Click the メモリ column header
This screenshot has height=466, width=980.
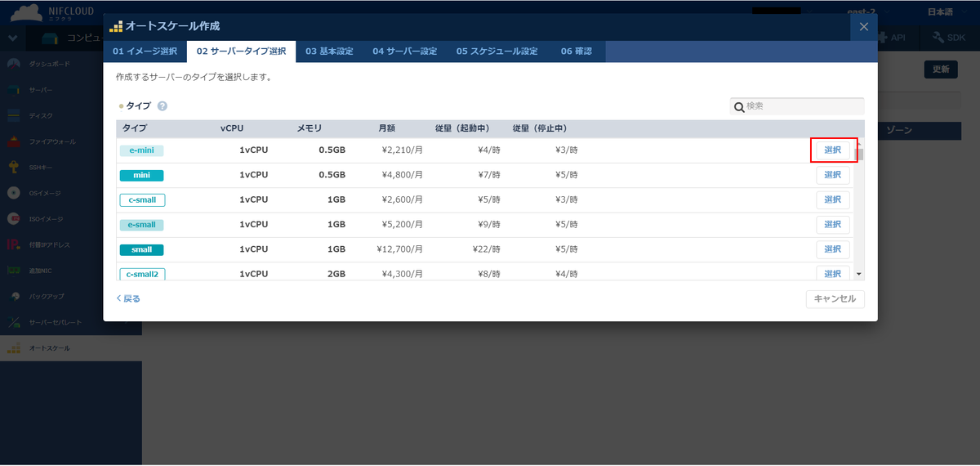pyautogui.click(x=309, y=128)
